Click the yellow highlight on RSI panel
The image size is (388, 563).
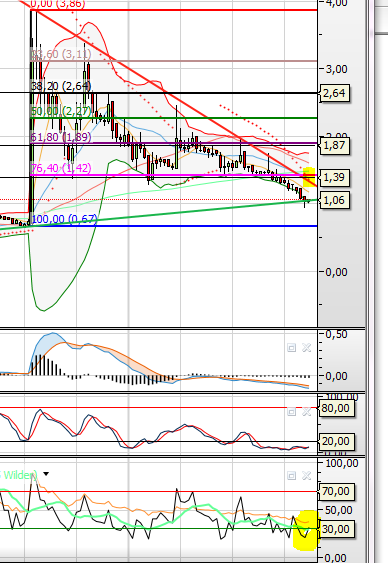[x=305, y=530]
